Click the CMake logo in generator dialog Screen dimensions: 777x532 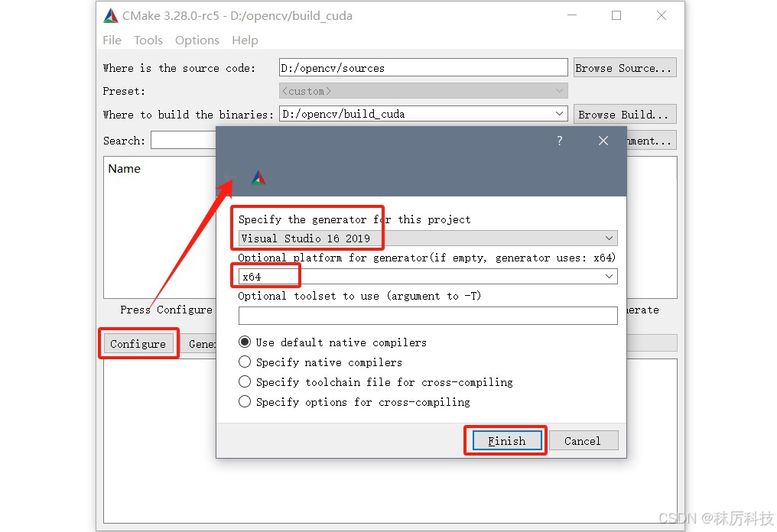click(258, 177)
